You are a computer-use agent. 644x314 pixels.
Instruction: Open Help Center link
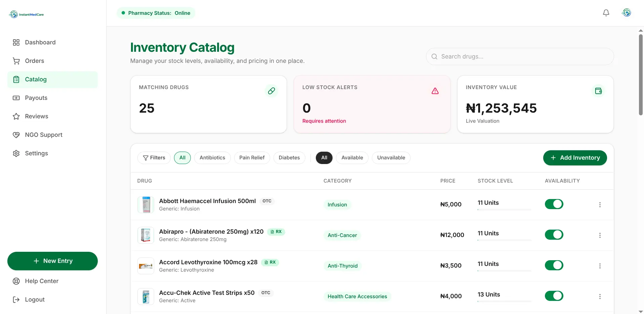point(52,281)
